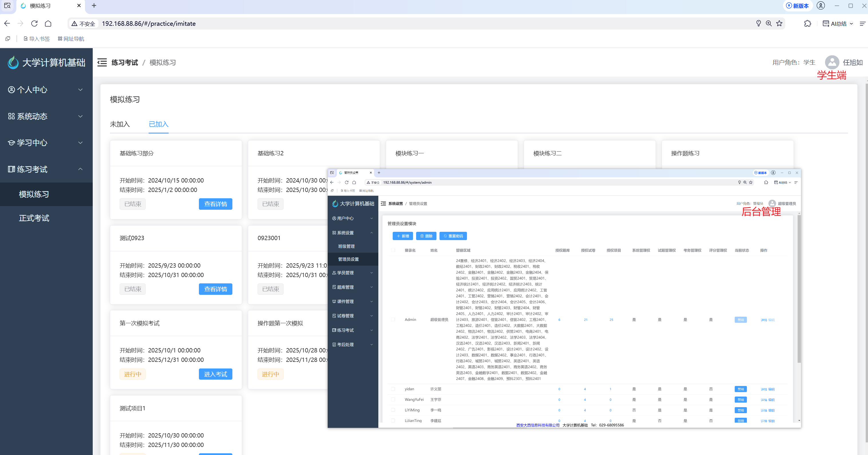The height and width of the screenshot is (455, 868).
Task: Click the browser home icon
Action: (48, 23)
